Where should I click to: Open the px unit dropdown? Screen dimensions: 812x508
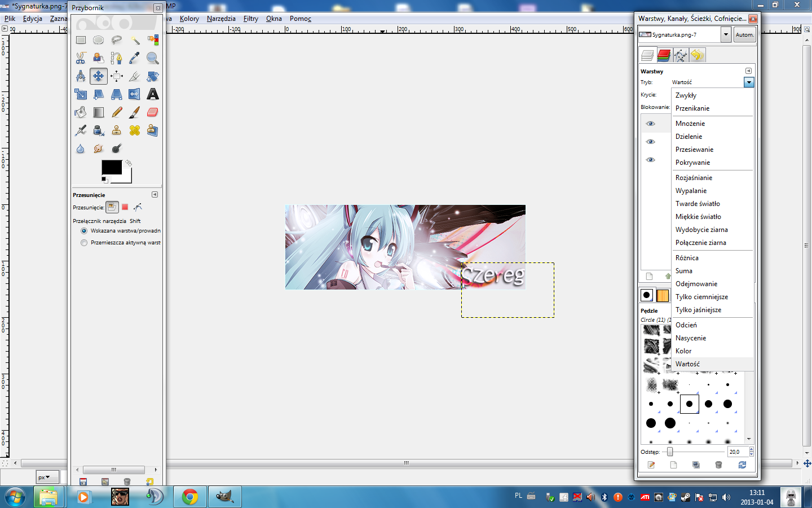(47, 477)
